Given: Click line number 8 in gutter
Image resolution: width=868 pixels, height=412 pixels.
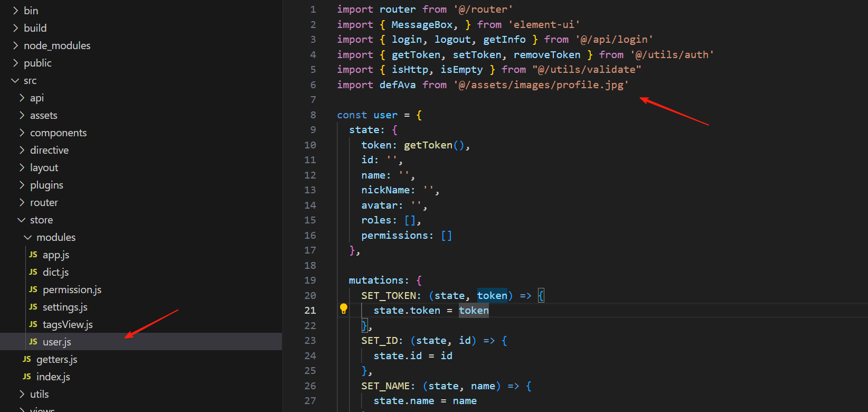Looking at the screenshot, I should (313, 115).
